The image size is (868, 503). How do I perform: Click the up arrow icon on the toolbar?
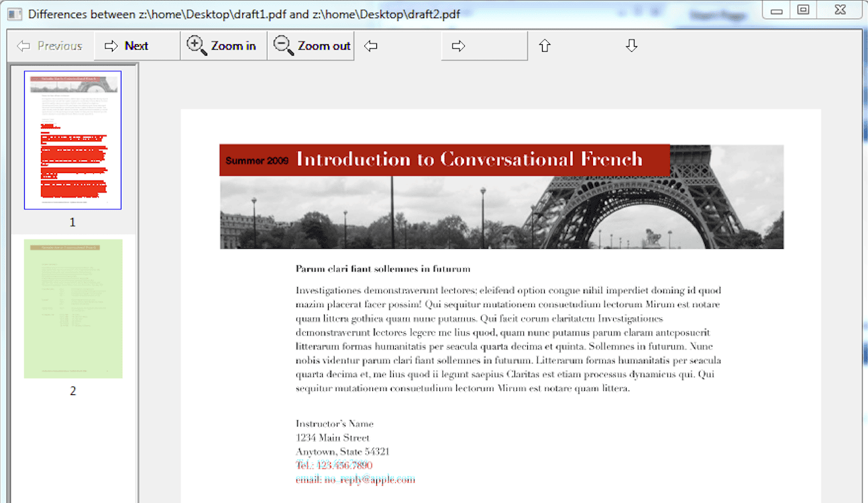tap(545, 45)
